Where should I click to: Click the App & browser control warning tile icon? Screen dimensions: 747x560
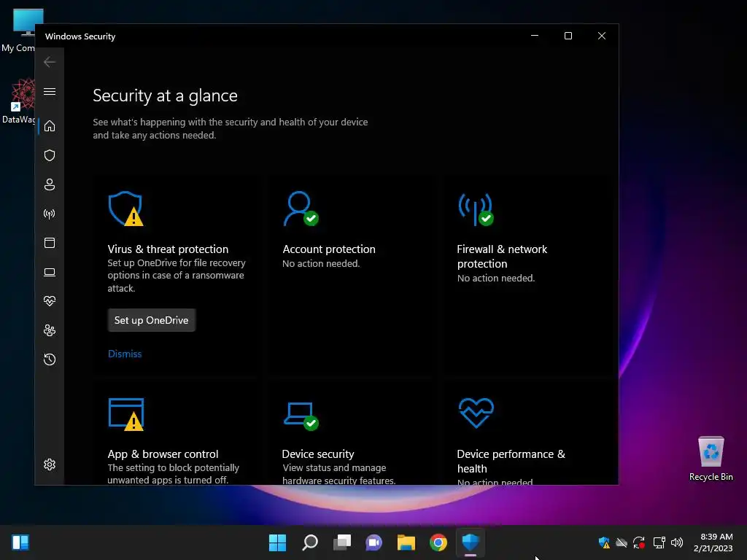(126, 414)
